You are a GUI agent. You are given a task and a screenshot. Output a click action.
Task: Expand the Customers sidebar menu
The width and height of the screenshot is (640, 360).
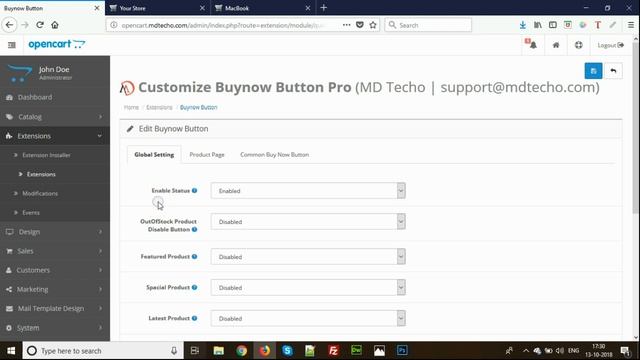click(x=55, y=270)
